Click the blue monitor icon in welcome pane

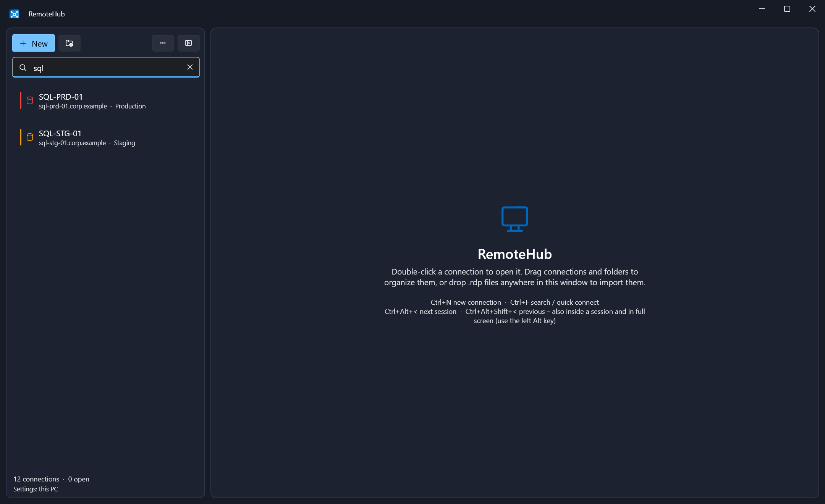click(515, 219)
